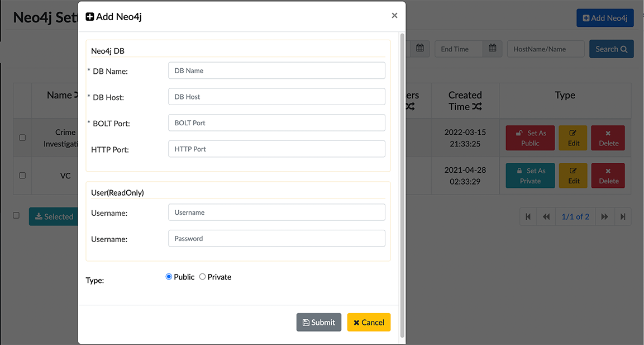Click into the DB Name field
The height and width of the screenshot is (345, 644).
pyautogui.click(x=276, y=70)
